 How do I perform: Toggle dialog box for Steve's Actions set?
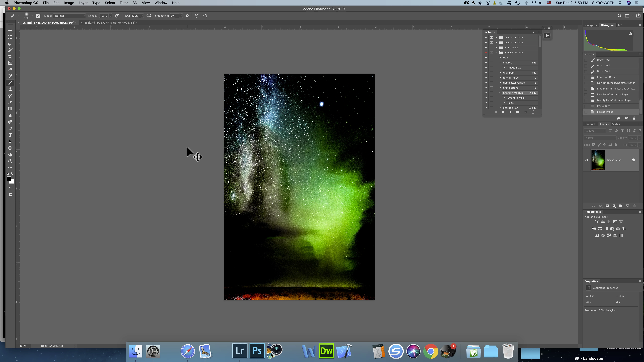coord(491,52)
